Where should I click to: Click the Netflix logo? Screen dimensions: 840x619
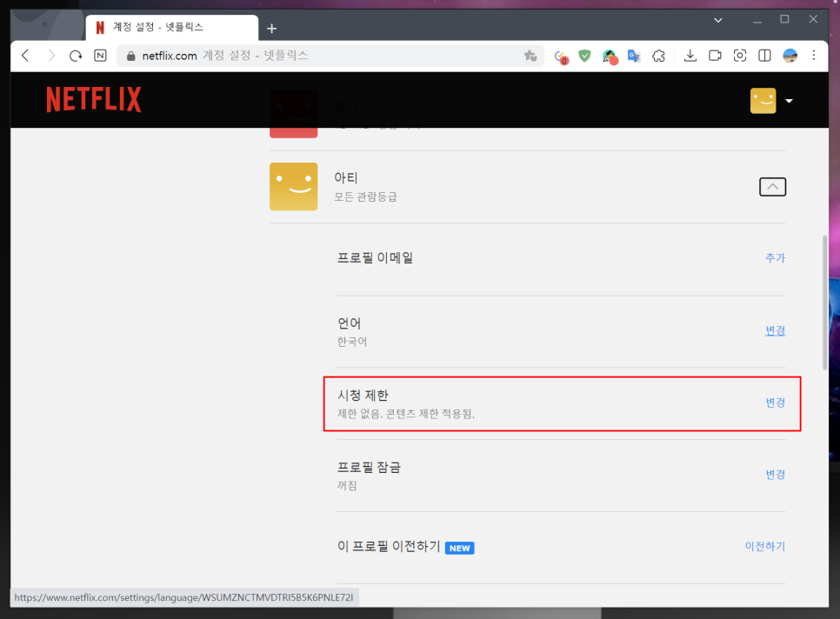(94, 100)
